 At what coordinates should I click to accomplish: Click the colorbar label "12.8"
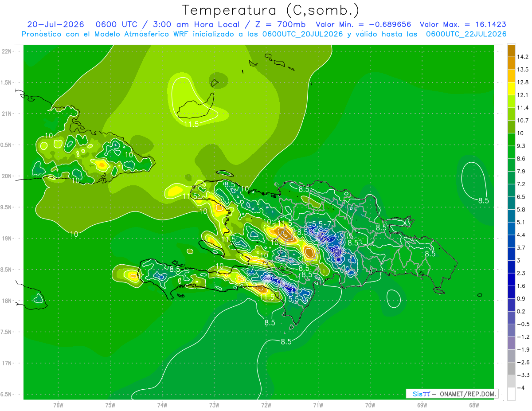[523, 82]
